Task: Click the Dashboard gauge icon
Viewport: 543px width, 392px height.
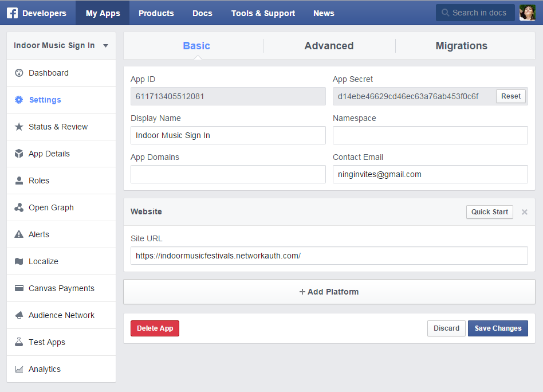Action: coord(19,73)
